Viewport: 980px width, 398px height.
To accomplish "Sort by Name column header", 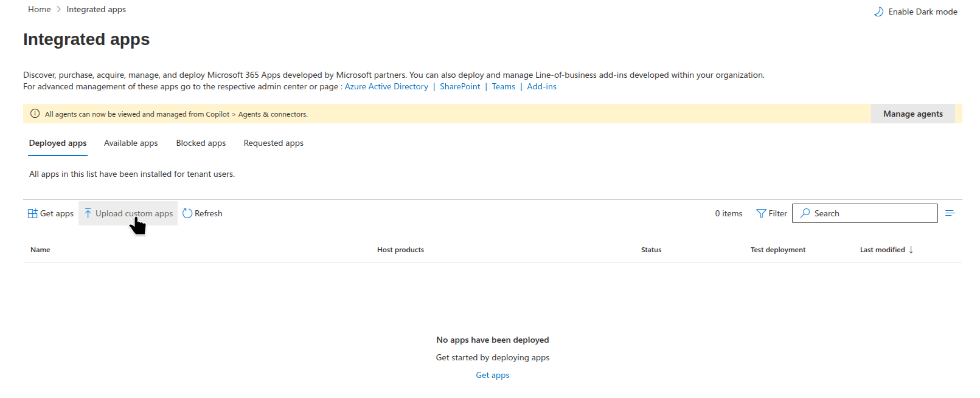I will coord(40,250).
